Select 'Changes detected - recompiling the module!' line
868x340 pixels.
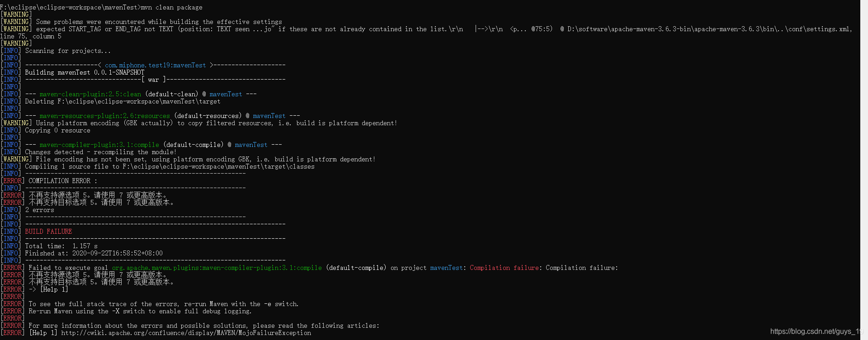coord(101,152)
